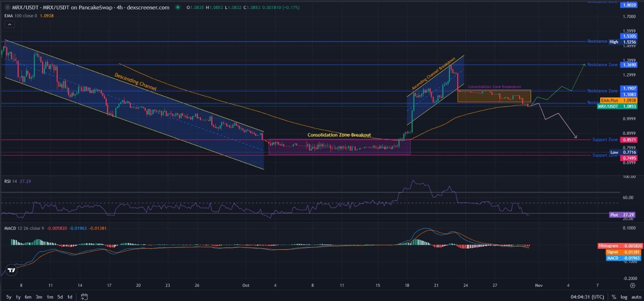Select the 6m time range
This screenshot has width=644, height=301.
[x=28, y=297]
